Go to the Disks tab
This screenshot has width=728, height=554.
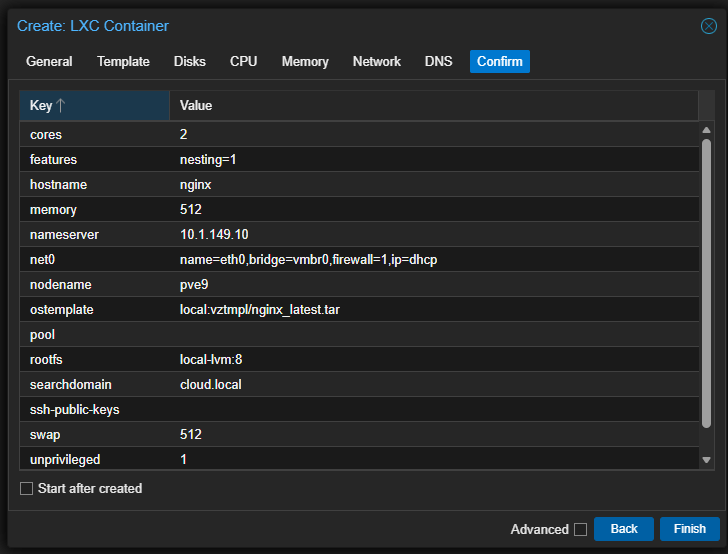coord(190,61)
